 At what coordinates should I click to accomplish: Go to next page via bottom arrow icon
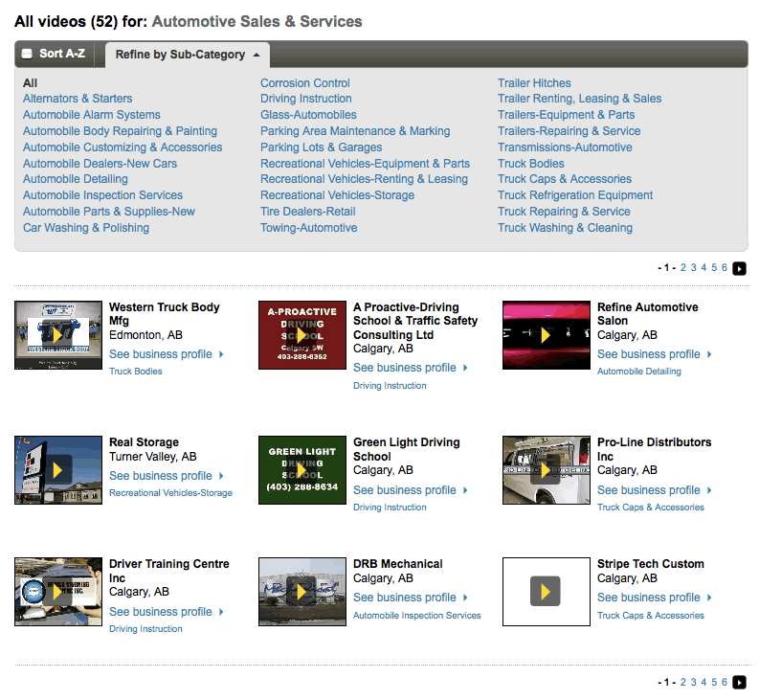[x=739, y=682]
